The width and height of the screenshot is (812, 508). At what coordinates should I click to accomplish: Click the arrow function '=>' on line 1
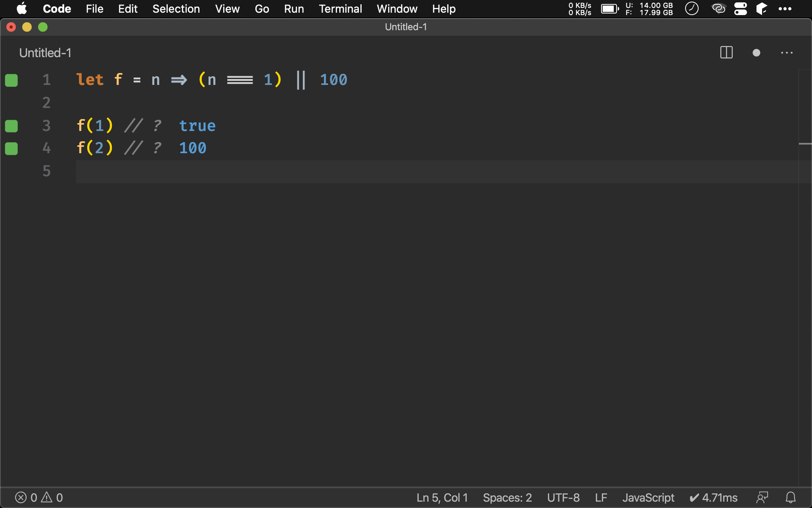coord(179,80)
